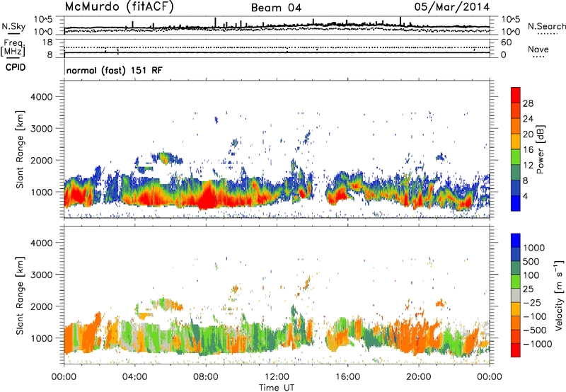
Task: Click the 20:00 time tick label
Action: click(x=418, y=377)
